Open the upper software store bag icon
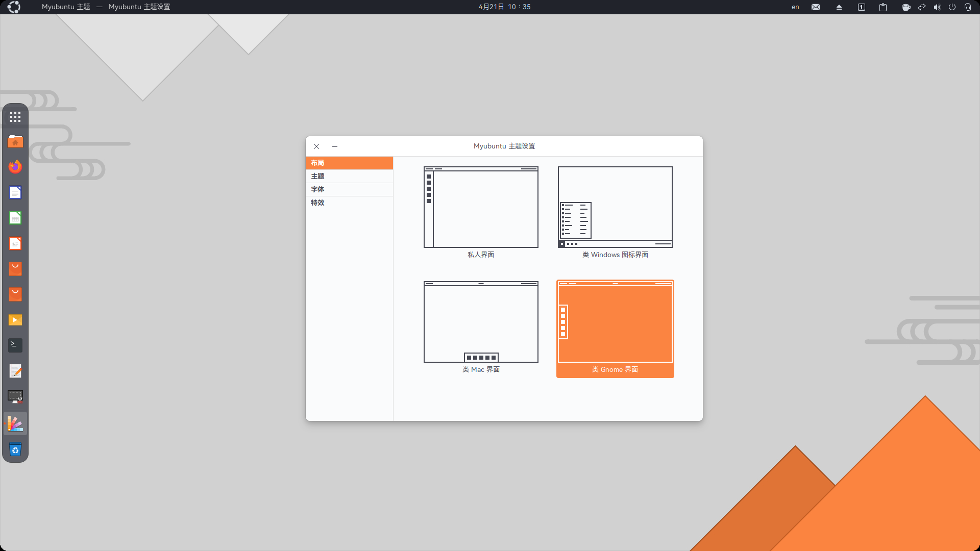The height and width of the screenshot is (551, 980). (15, 269)
